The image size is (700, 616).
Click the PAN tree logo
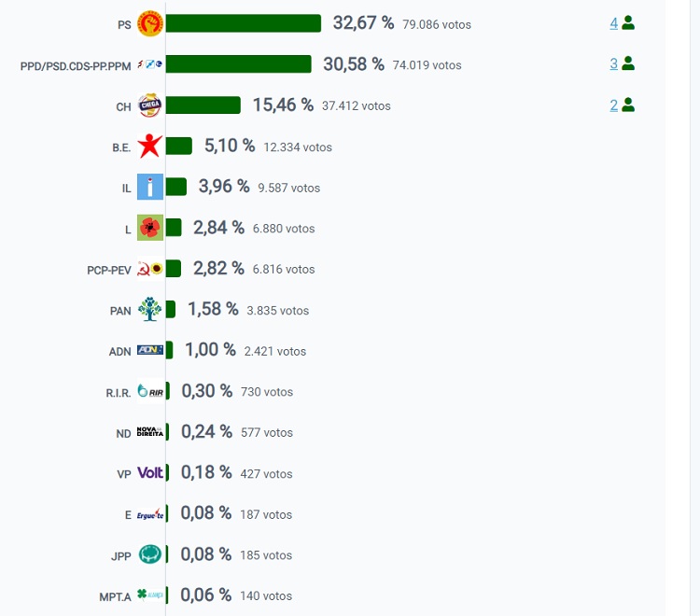click(149, 310)
